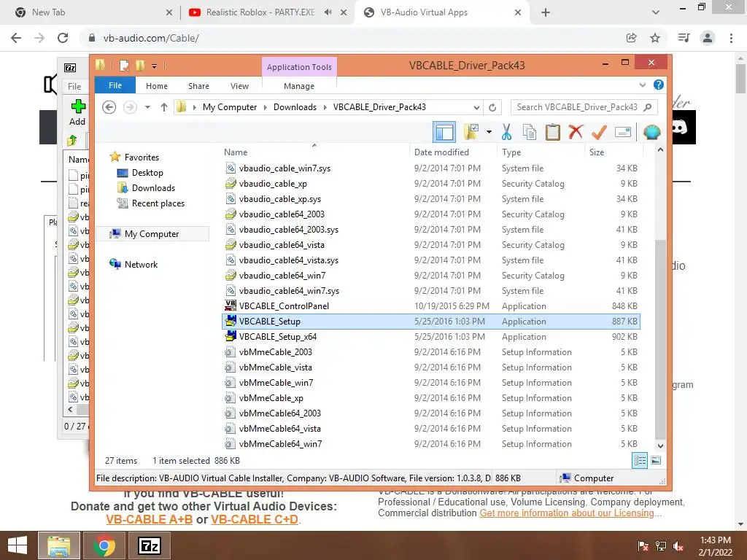Open the folder options dropdown arrow
The width and height of the screenshot is (747, 560).
489,132
